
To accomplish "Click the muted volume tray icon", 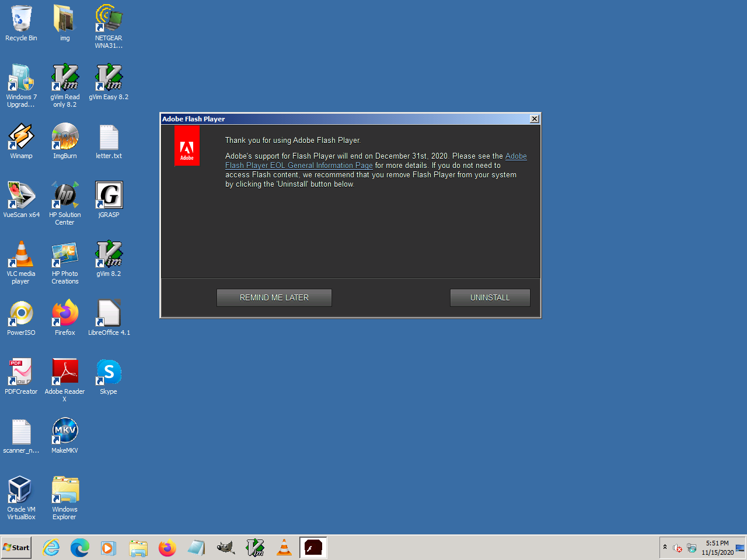I will pos(678,548).
